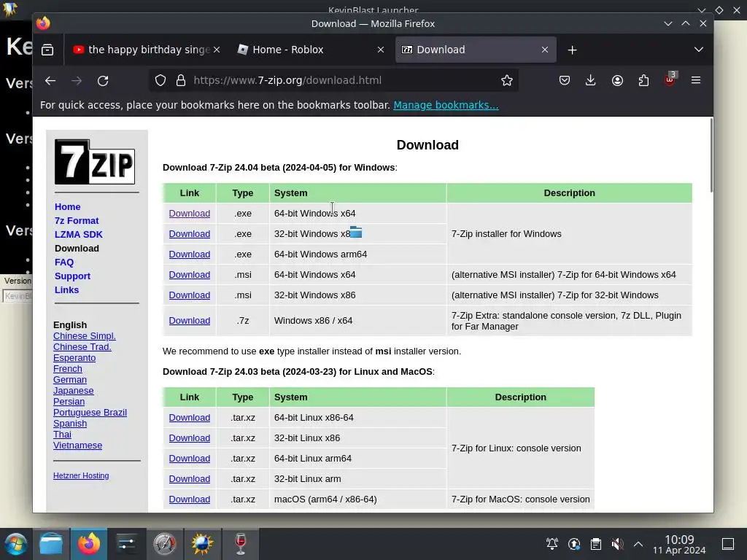
Task: Switch language to Esperanto
Action: point(74,357)
